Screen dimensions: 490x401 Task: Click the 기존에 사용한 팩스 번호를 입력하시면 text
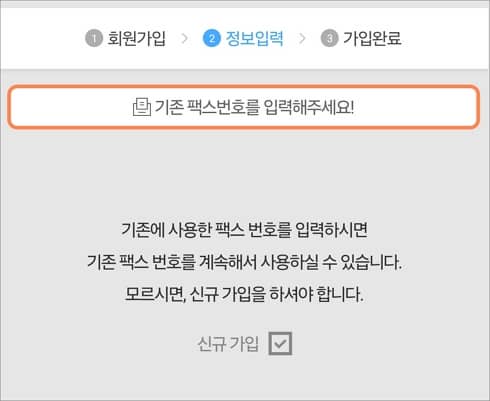pyautogui.click(x=244, y=230)
